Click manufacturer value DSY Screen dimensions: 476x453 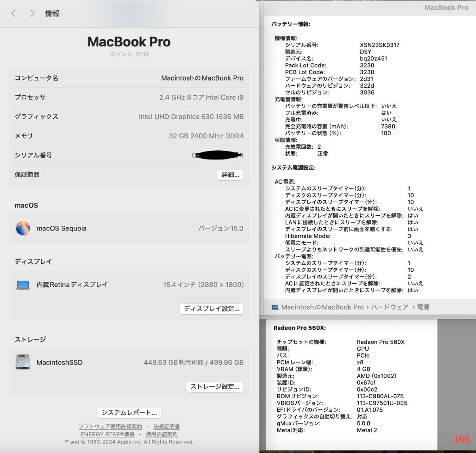pos(366,52)
